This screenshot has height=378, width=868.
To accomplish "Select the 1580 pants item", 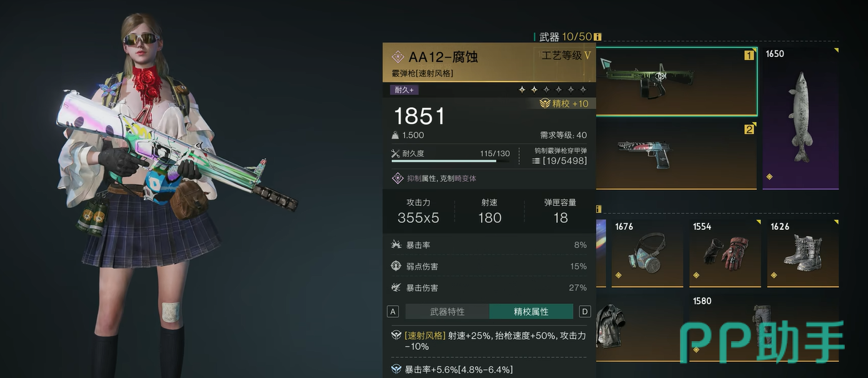I will point(764,327).
